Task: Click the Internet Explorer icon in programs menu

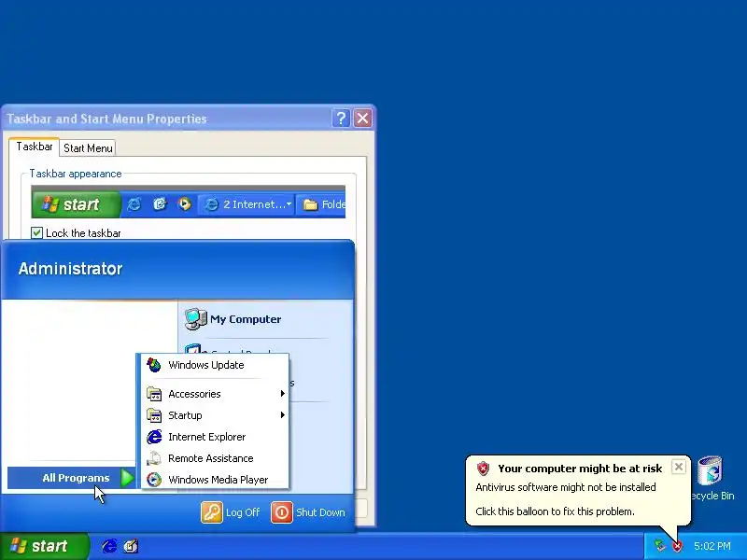Action: click(154, 437)
